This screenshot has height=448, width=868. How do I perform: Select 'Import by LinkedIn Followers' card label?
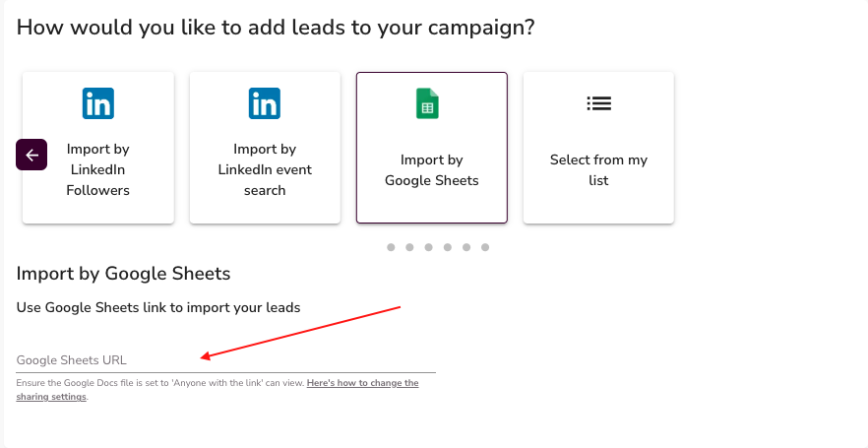tap(98, 169)
